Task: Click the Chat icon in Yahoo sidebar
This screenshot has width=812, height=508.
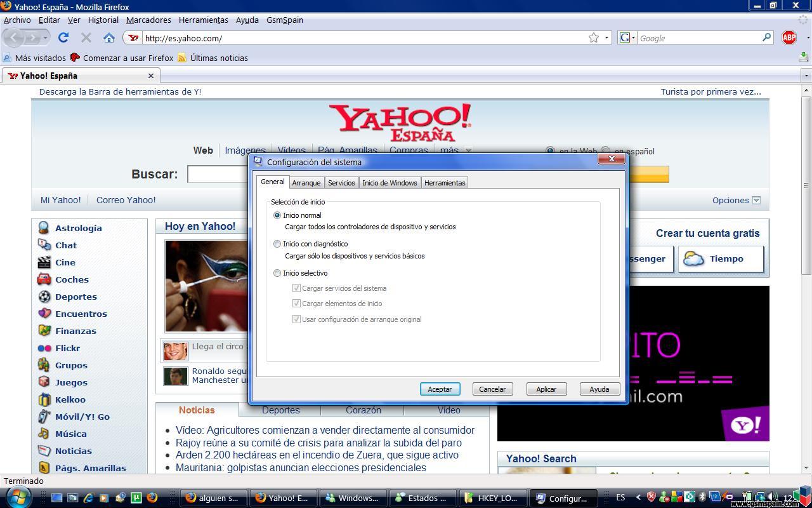Action: click(44, 244)
